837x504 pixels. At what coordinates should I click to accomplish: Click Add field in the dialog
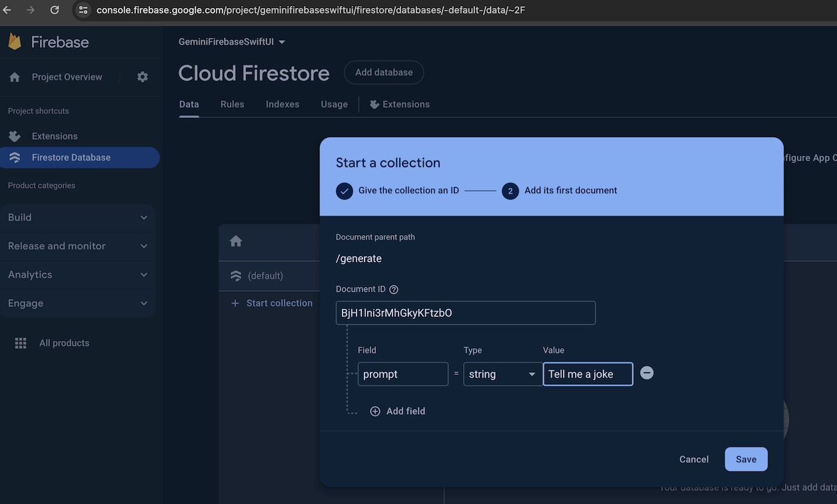coord(398,411)
